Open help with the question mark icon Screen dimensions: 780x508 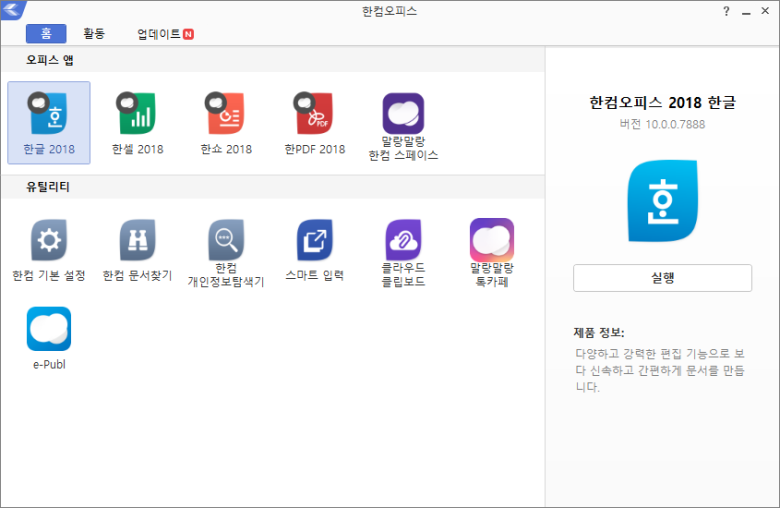click(726, 11)
